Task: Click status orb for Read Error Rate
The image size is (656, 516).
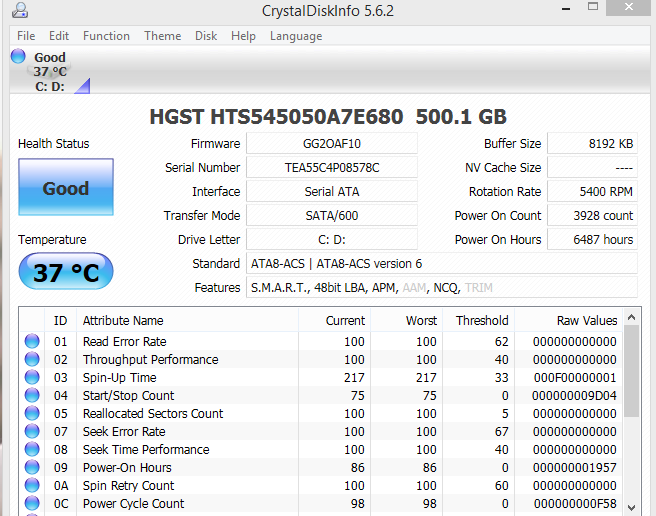Action: (32, 341)
